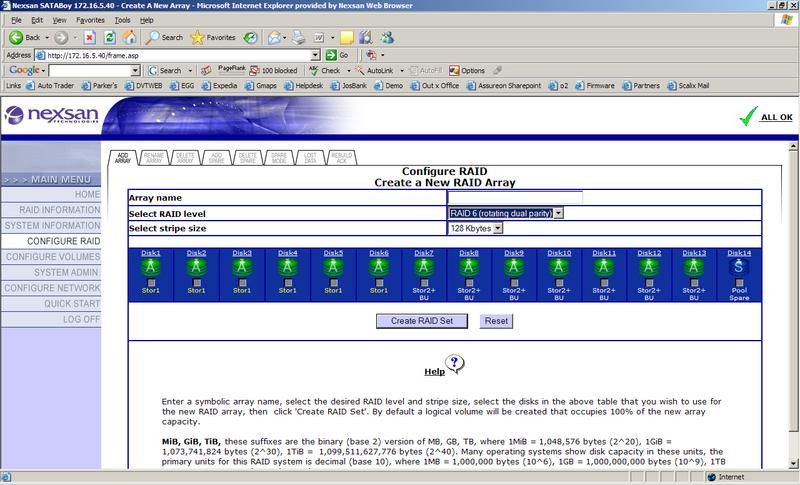Open Favorites star toolbar icon
This screenshot has height=485, width=800.
197,37
